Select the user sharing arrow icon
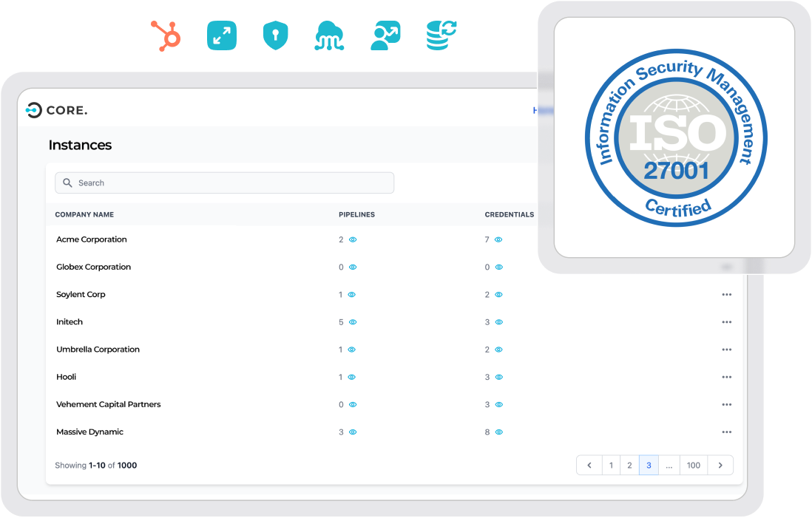Image resolution: width=812 pixels, height=518 pixels. (x=386, y=35)
